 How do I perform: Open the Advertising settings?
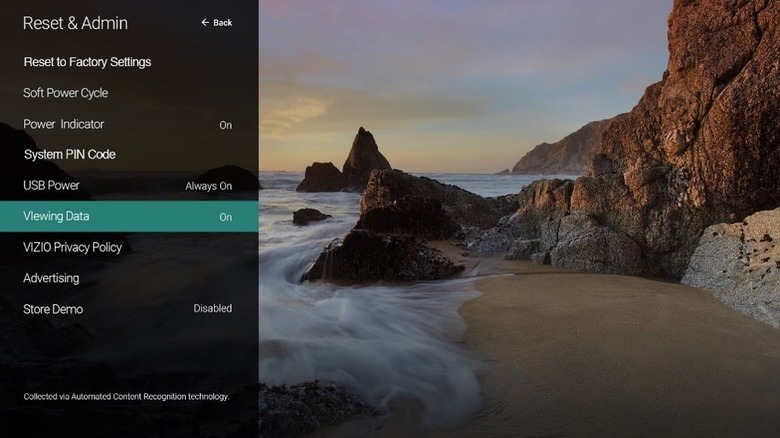click(x=51, y=278)
